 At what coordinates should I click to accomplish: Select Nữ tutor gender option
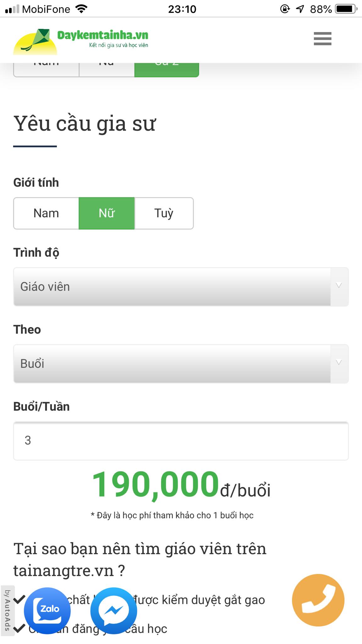[x=107, y=213]
